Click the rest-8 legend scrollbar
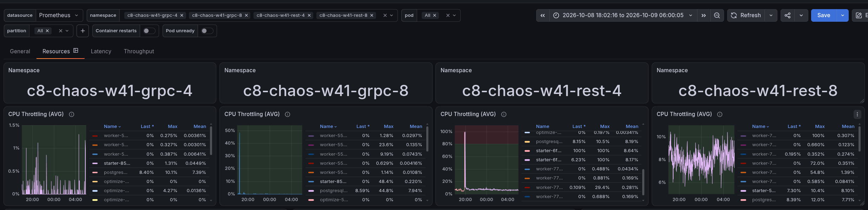Viewport: 868px width, 210px height. (x=860, y=139)
